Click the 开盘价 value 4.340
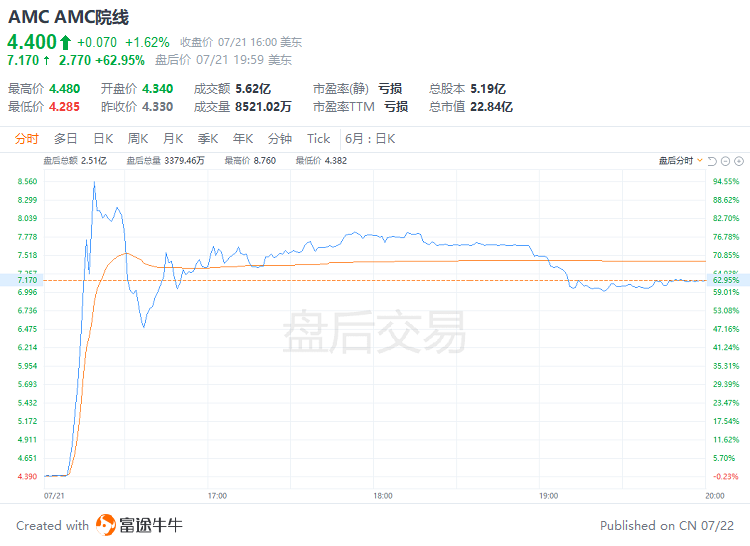This screenshot has height=546, width=750. click(x=158, y=89)
